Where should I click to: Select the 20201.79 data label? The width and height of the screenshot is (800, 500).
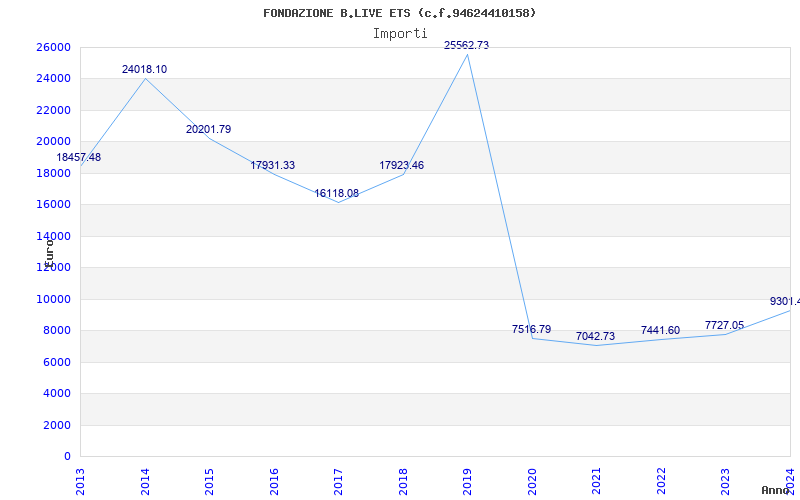[209, 129]
